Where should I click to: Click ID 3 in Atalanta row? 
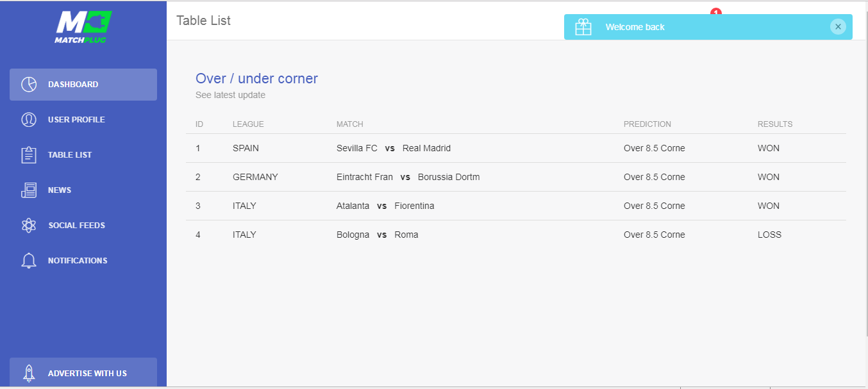coord(198,206)
